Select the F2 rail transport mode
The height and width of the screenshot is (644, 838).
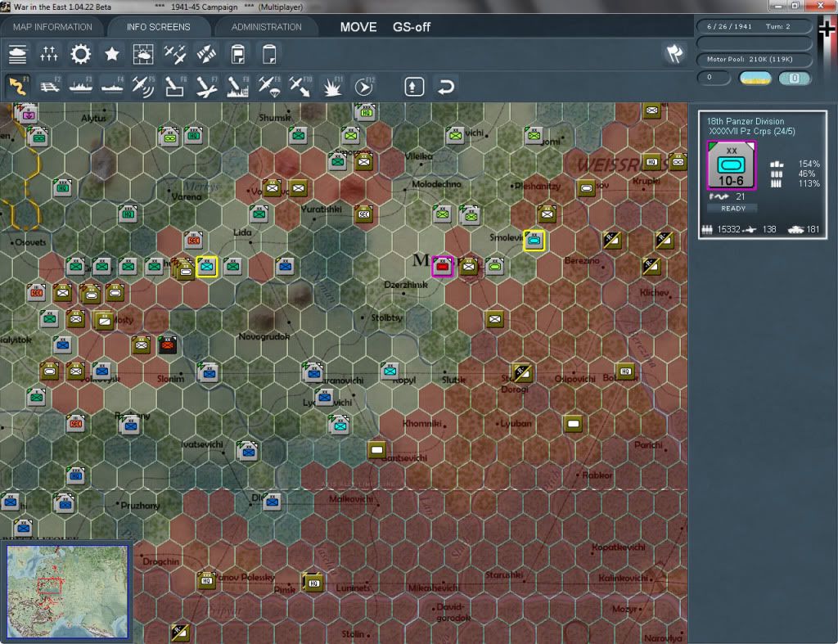(x=50, y=87)
